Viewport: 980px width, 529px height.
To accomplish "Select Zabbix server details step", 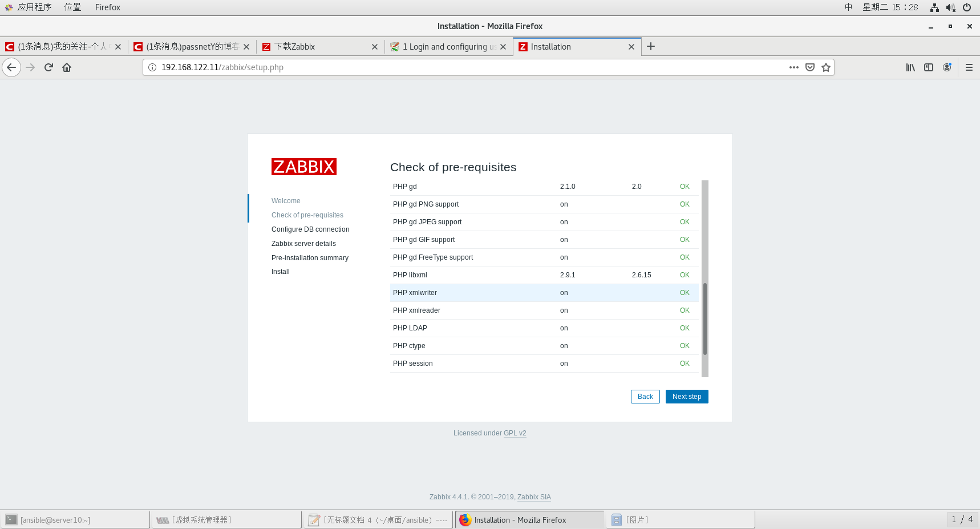I will [x=303, y=244].
